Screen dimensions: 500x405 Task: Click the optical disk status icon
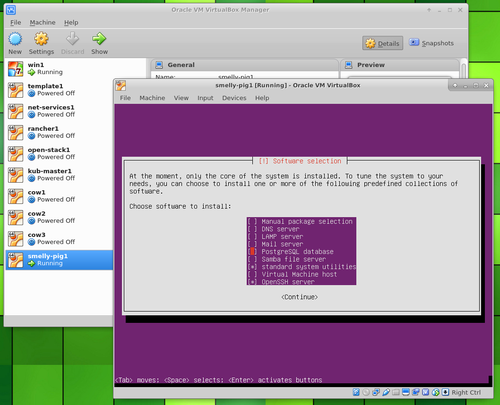366,392
